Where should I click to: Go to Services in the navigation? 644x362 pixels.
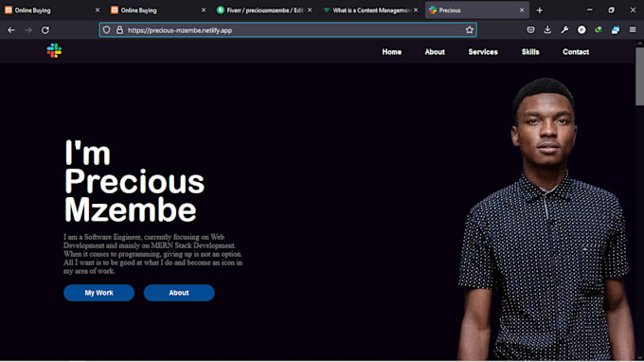coord(483,52)
